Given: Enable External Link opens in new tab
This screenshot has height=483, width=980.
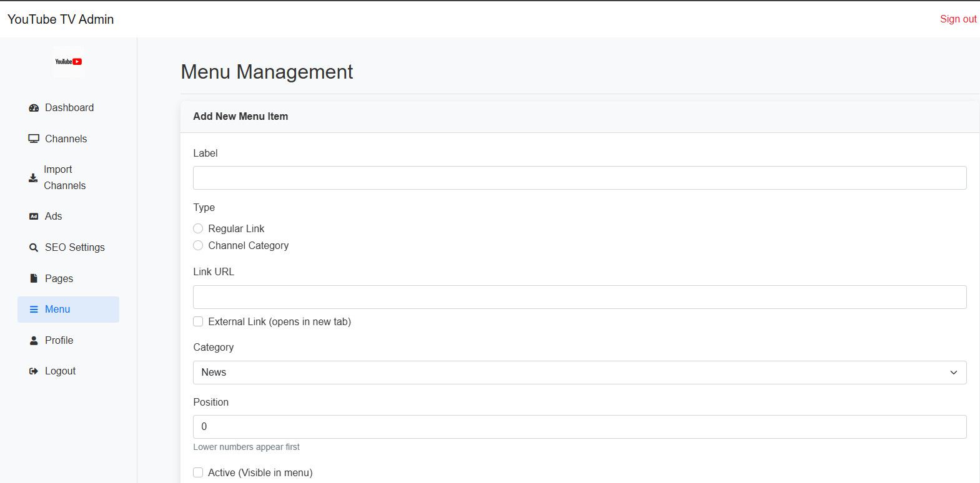Looking at the screenshot, I should (x=198, y=322).
